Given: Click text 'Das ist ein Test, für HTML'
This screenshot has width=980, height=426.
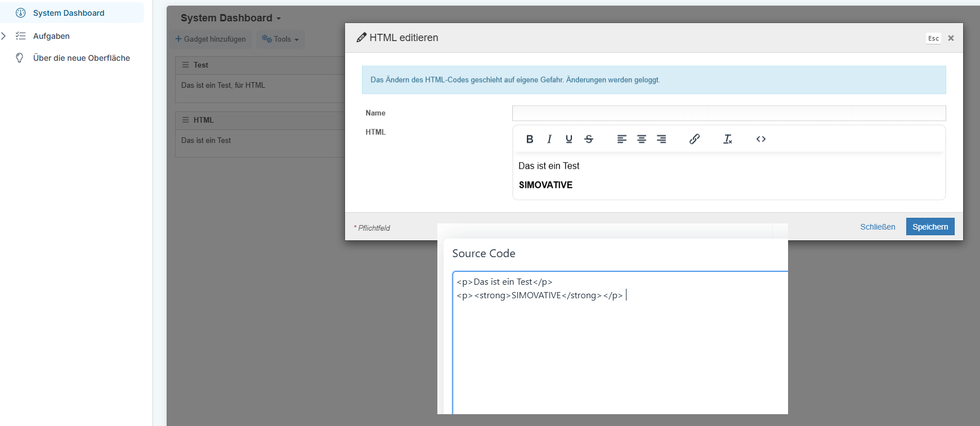Looking at the screenshot, I should tap(223, 85).
